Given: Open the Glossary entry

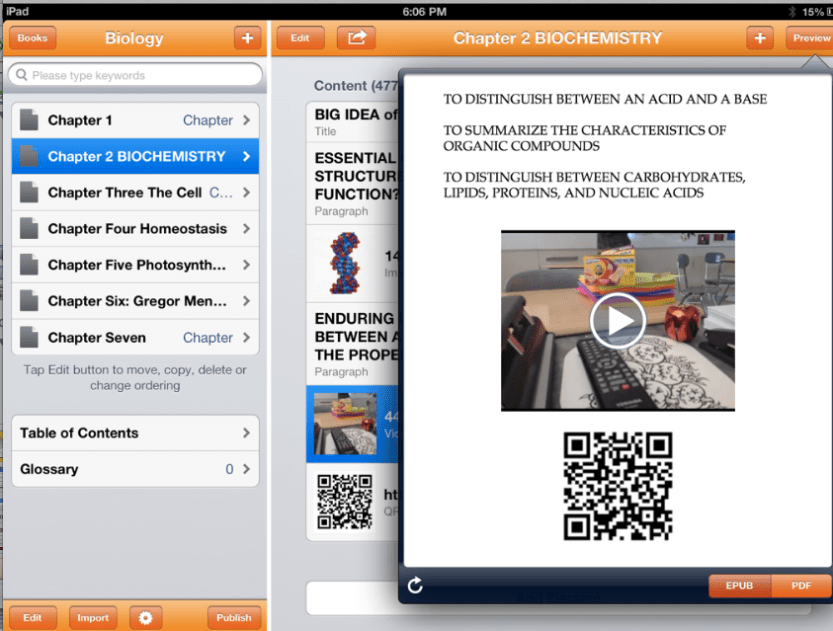Looking at the screenshot, I should (135, 468).
